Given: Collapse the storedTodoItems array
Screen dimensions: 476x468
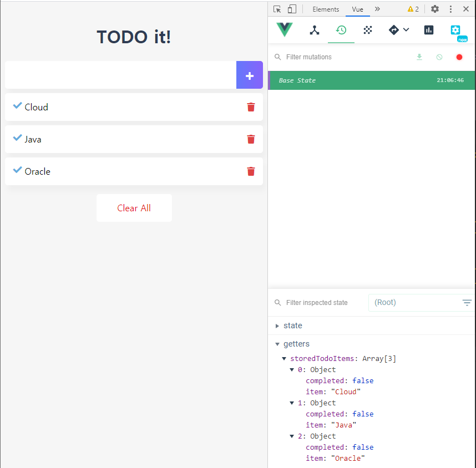Looking at the screenshot, I should coord(284,358).
